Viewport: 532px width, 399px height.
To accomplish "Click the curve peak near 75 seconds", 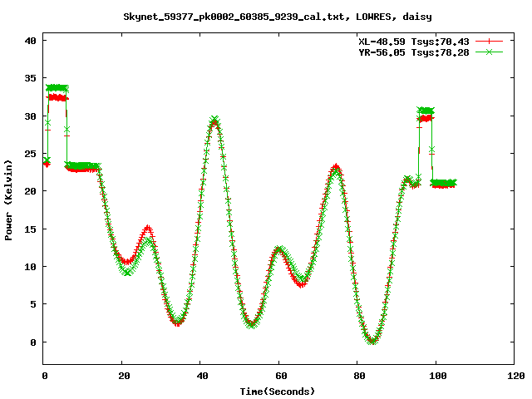I will click(x=336, y=168).
